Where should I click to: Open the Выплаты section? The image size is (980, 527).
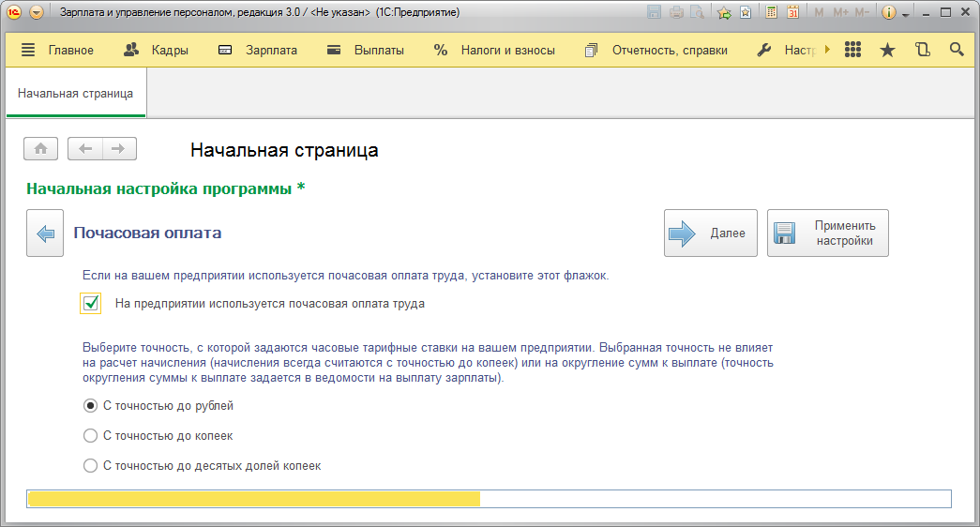point(379,50)
